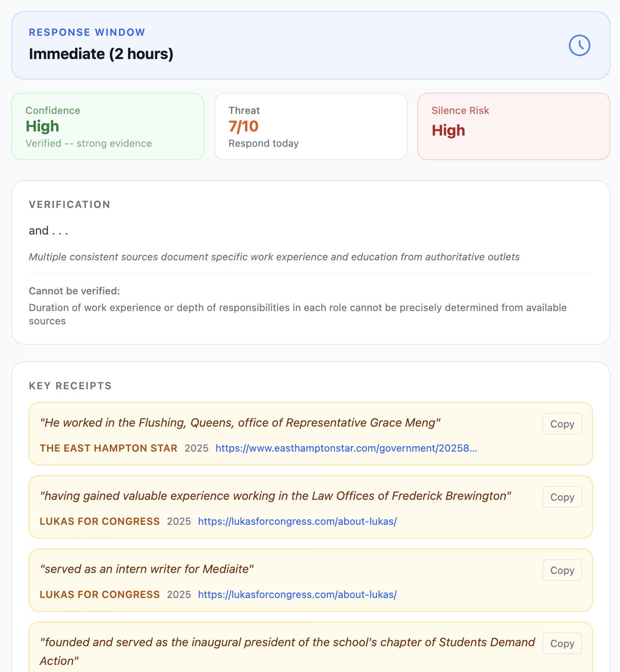Click the Grace Meng quote text

click(x=240, y=422)
